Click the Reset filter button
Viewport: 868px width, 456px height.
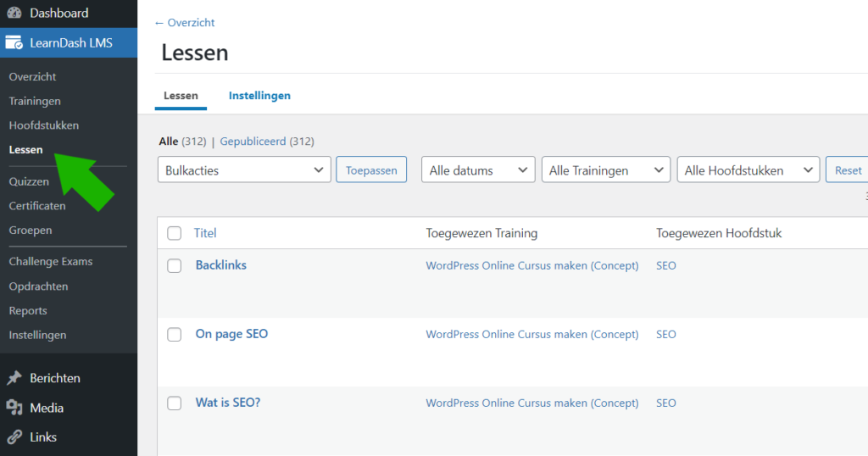tap(847, 170)
